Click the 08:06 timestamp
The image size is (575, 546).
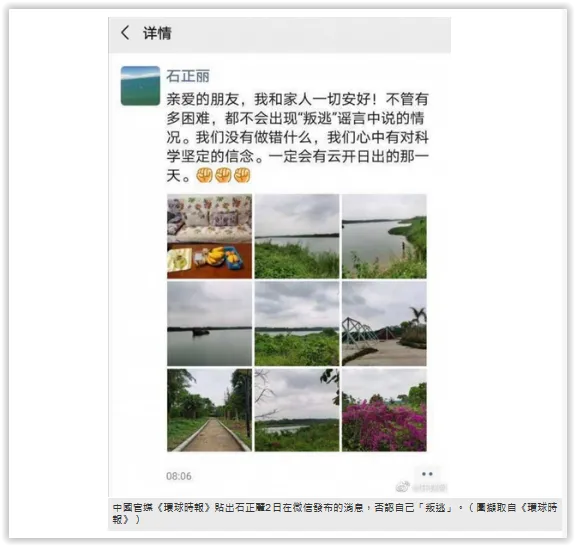(x=179, y=476)
